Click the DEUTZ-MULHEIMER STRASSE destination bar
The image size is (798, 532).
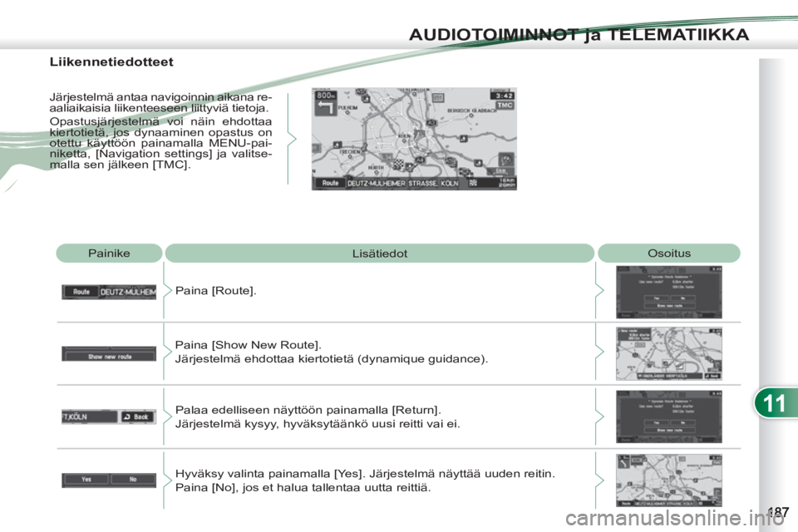click(x=403, y=183)
